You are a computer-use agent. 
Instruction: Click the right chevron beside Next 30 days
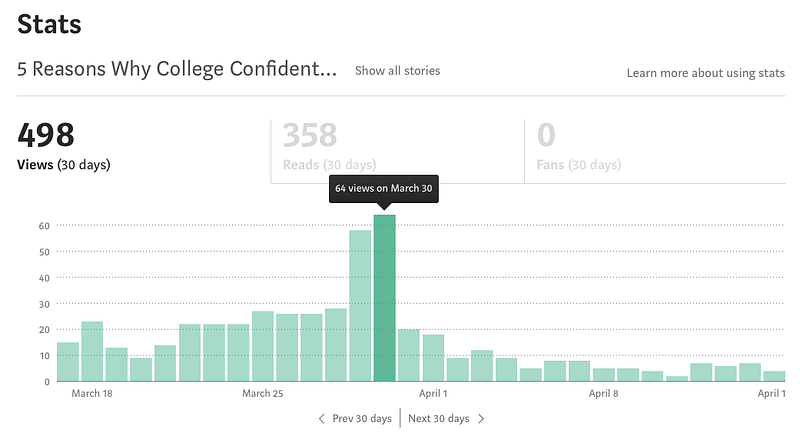click(x=481, y=419)
